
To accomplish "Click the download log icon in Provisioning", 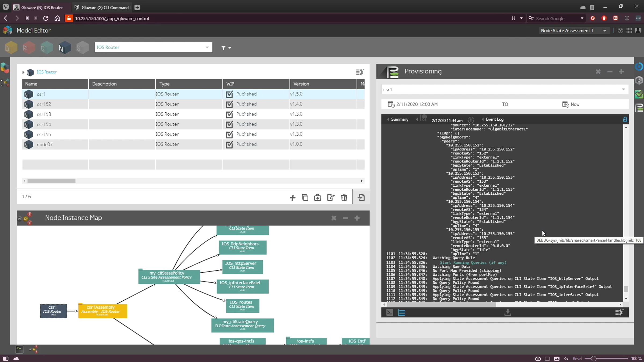I will click(508, 312).
